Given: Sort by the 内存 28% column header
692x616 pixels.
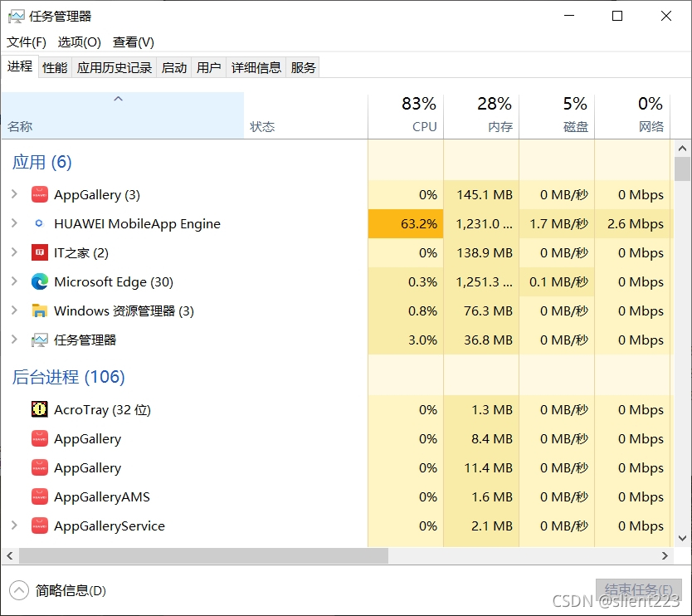Looking at the screenshot, I should point(481,115).
